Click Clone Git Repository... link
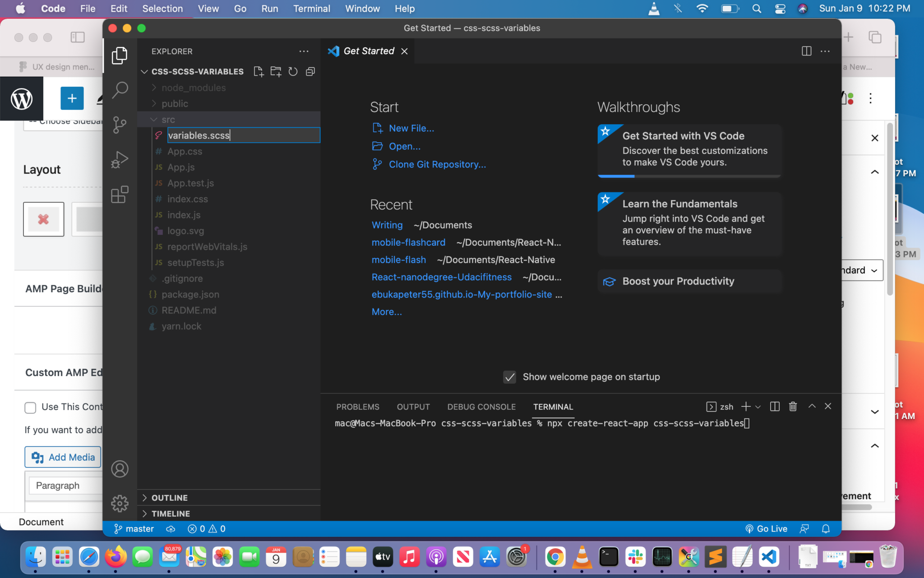924x578 pixels. 429,164
